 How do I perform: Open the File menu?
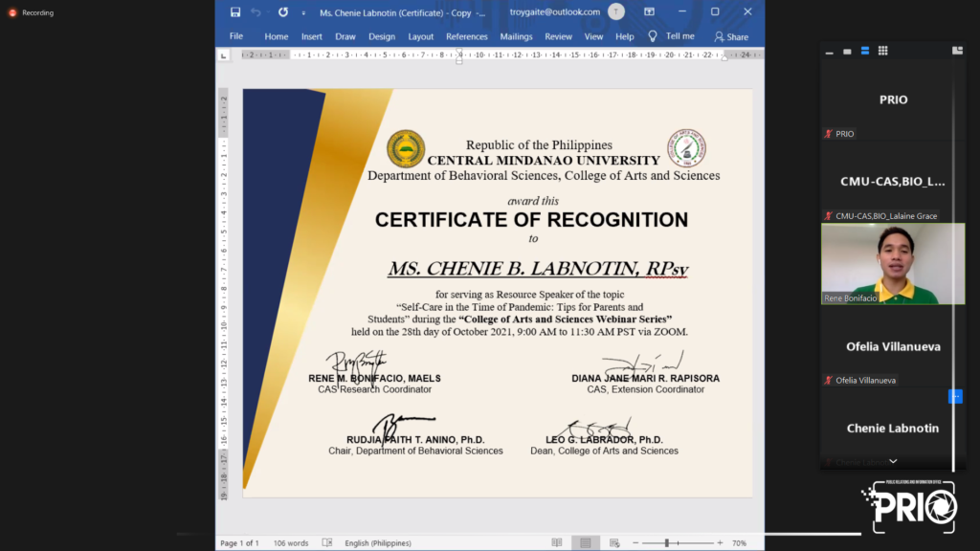236,36
